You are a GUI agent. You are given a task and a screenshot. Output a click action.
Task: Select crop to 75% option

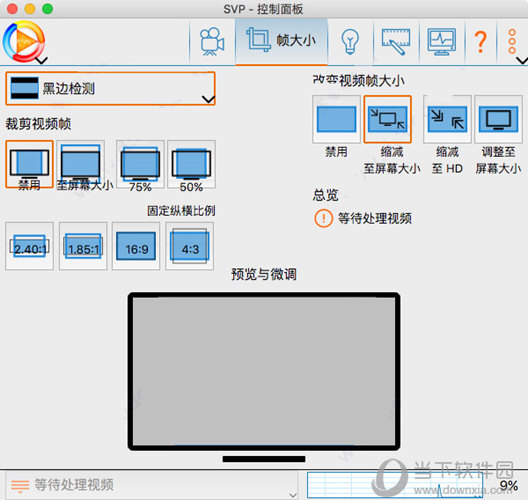pos(140,164)
